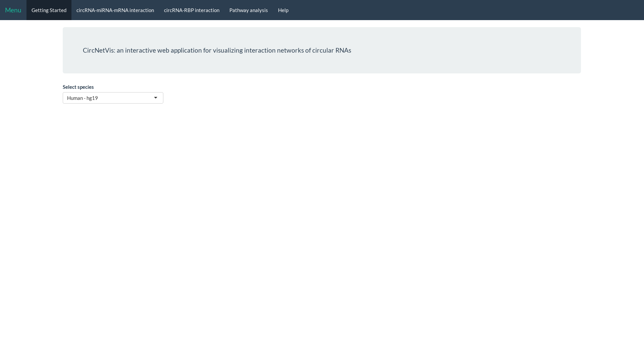This screenshot has height=362, width=644.
Task: Click the CircNetVis title text
Action: tap(217, 50)
